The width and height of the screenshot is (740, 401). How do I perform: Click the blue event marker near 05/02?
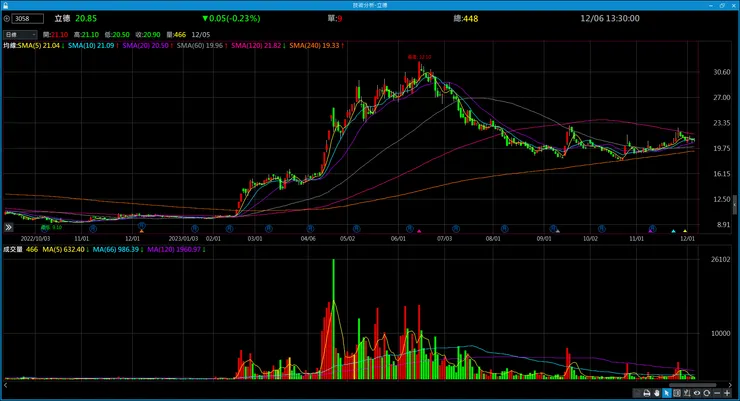[x=356, y=229]
